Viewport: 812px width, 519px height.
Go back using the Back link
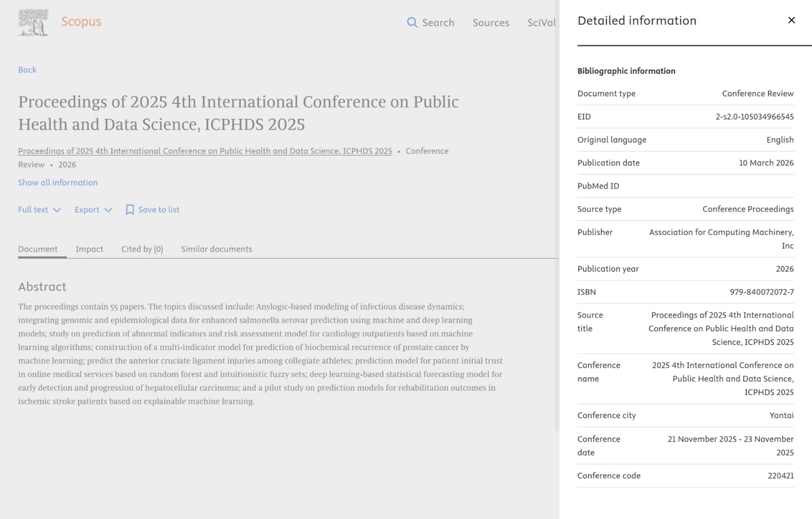tap(27, 70)
